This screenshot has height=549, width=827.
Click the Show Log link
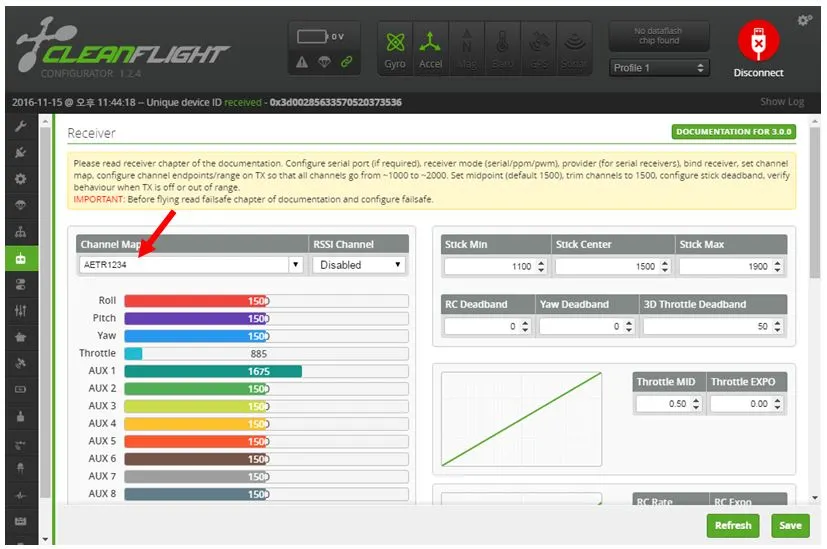coord(782,102)
